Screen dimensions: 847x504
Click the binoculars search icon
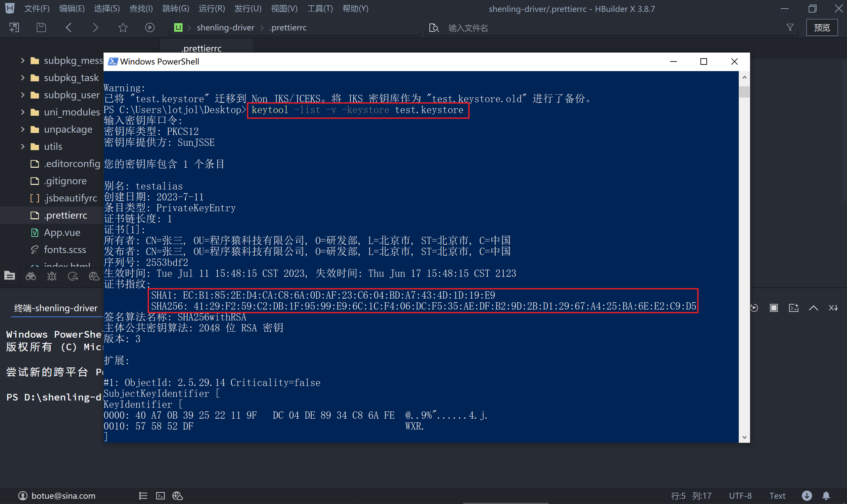30,276
